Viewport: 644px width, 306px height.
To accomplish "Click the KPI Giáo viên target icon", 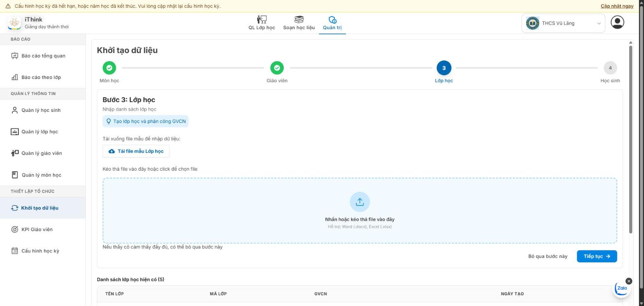I will (x=15, y=229).
